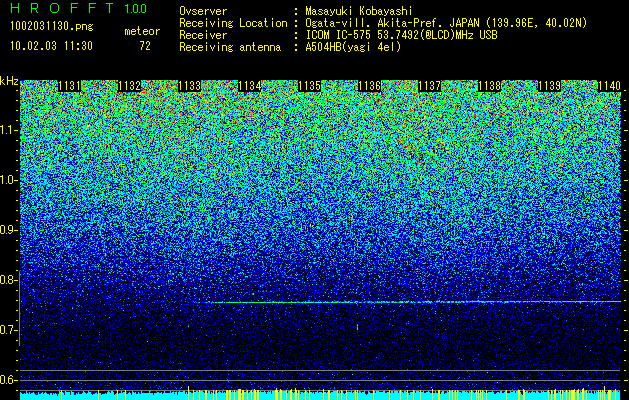Click the 1136 time marker
Screen dimensions: 629x400
pos(369,86)
